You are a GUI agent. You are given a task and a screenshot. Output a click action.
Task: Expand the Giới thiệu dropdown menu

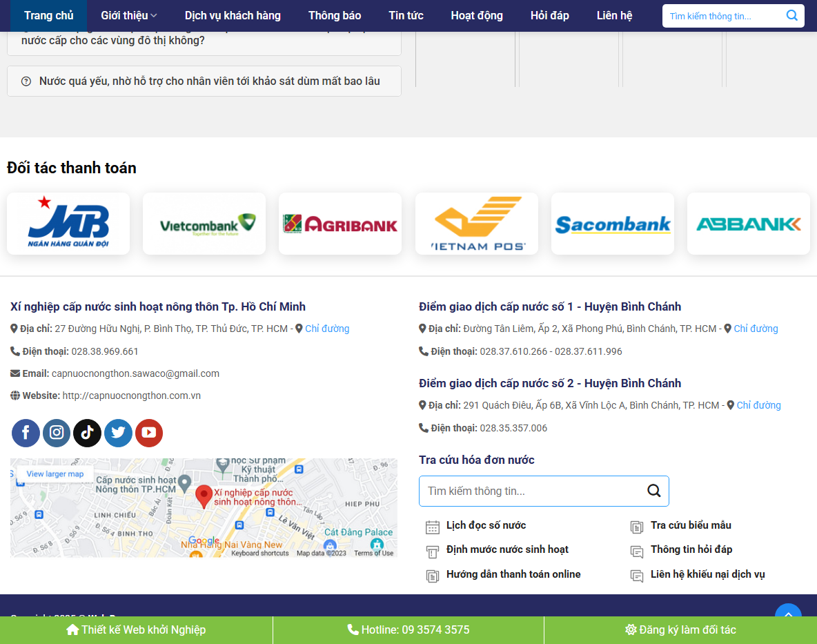[x=128, y=15]
